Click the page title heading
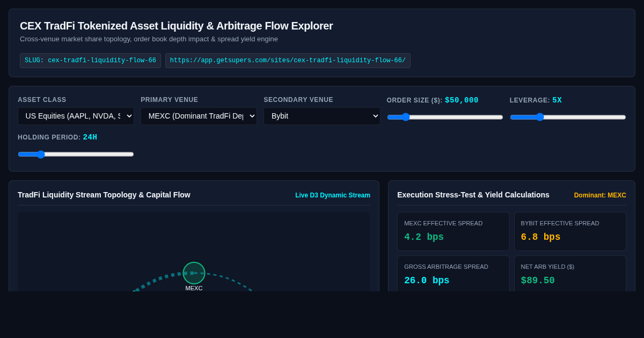Screen dimensions: 644x338 (x=177, y=26)
